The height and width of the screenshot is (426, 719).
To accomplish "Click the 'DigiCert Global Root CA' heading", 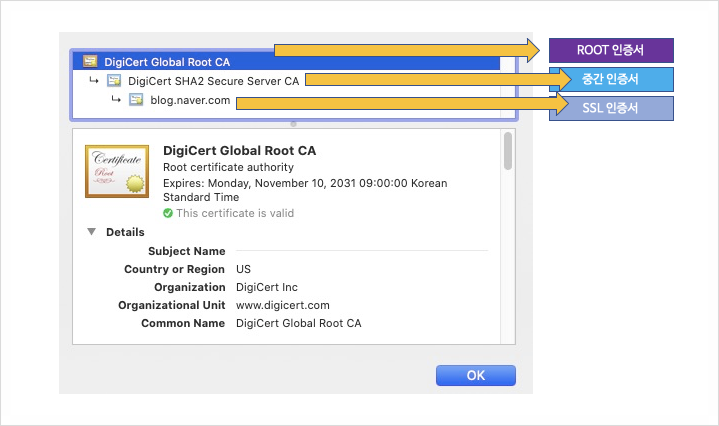I will pos(239,151).
